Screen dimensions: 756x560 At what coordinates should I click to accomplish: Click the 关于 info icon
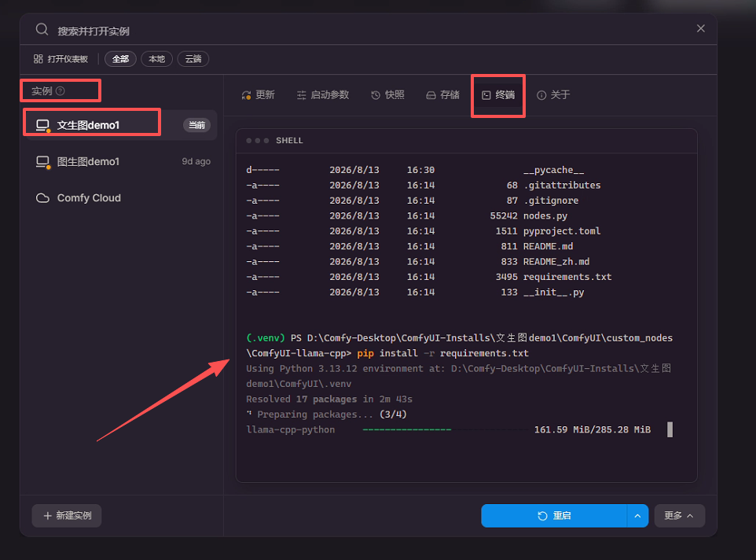click(x=541, y=95)
